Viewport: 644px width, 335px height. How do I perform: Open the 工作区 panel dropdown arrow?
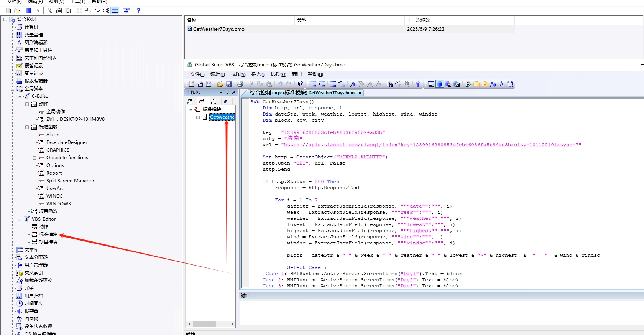[221, 92]
